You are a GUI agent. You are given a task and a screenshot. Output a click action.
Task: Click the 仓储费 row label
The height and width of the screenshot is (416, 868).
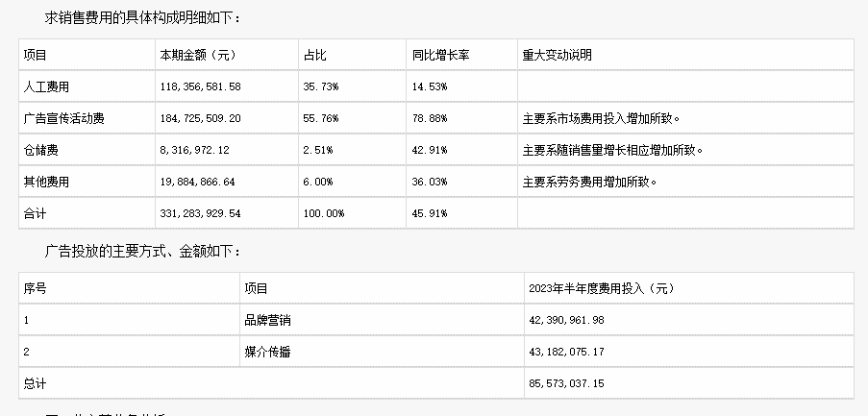41,150
